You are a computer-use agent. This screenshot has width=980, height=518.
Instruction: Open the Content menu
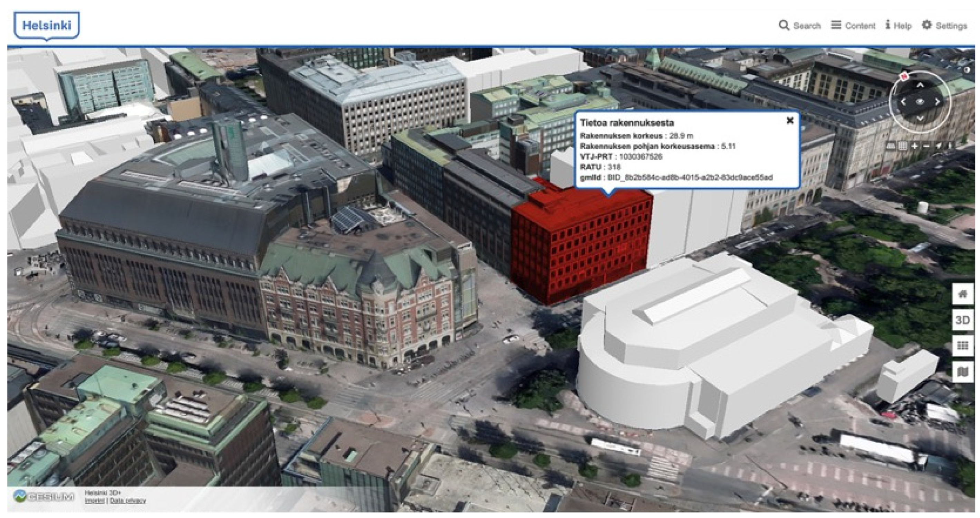click(x=853, y=26)
